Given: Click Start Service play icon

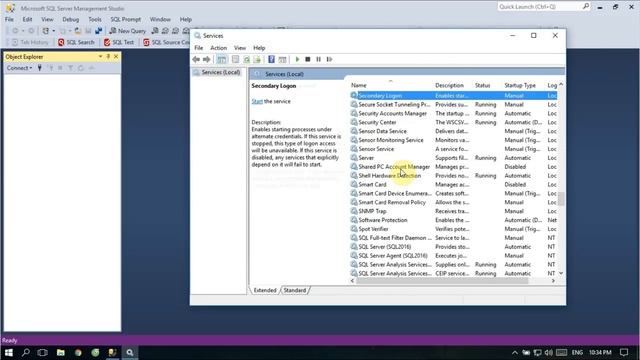Looking at the screenshot, I should [x=297, y=60].
